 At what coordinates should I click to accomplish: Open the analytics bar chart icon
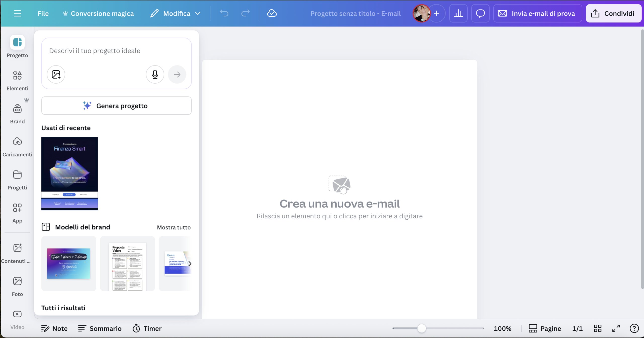tap(458, 13)
